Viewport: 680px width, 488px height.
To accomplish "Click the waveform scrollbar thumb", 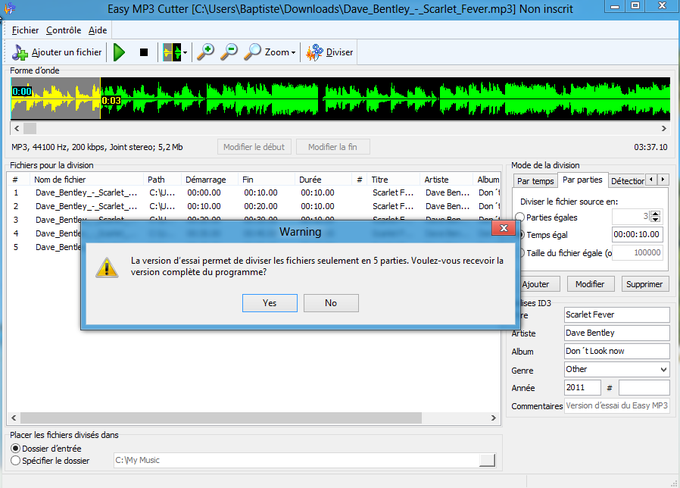I will [x=30, y=128].
